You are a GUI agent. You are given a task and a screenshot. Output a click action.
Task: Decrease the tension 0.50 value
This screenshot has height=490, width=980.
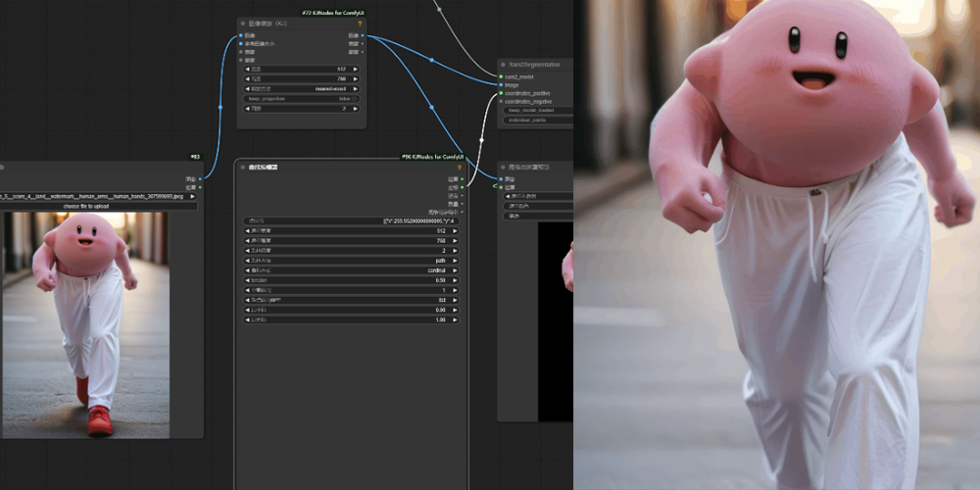click(246, 280)
